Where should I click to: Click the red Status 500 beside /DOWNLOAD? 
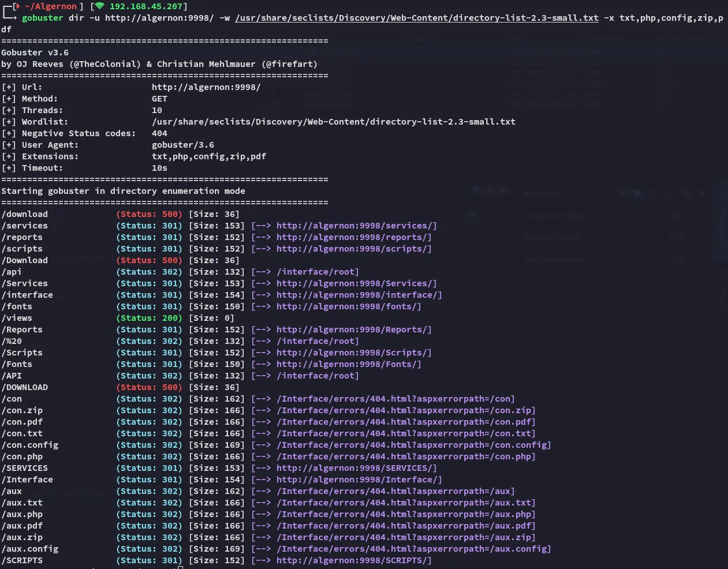pyautogui.click(x=150, y=387)
